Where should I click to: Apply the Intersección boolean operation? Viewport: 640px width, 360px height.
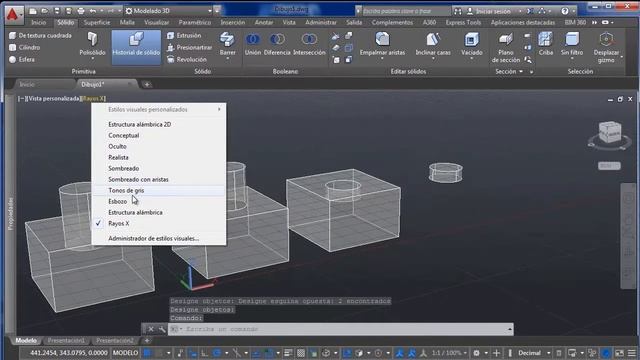(309, 44)
